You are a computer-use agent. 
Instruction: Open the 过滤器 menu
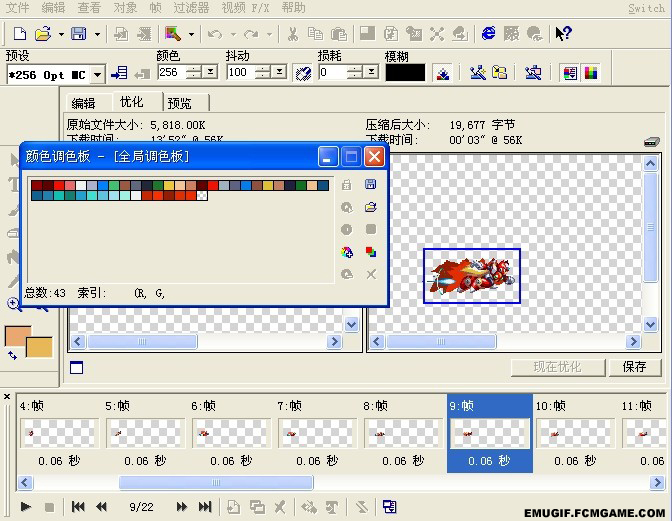click(191, 8)
